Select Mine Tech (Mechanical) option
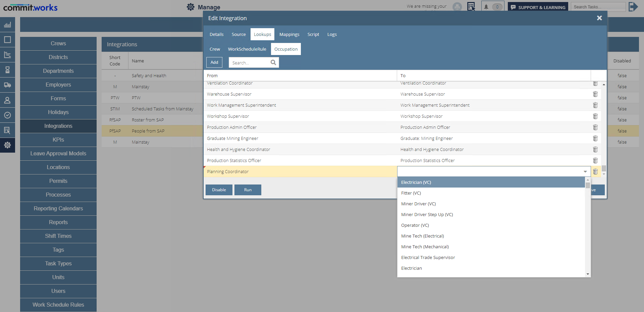 [x=491, y=247]
